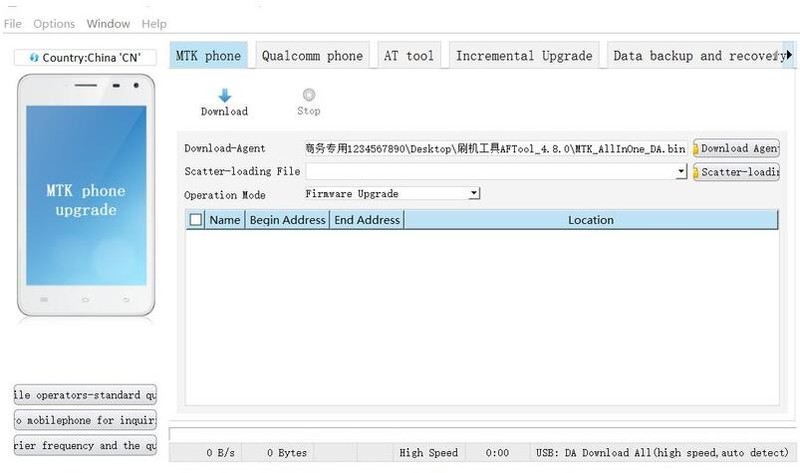
Task: Switch to the MTK phone tab
Action: coord(208,56)
